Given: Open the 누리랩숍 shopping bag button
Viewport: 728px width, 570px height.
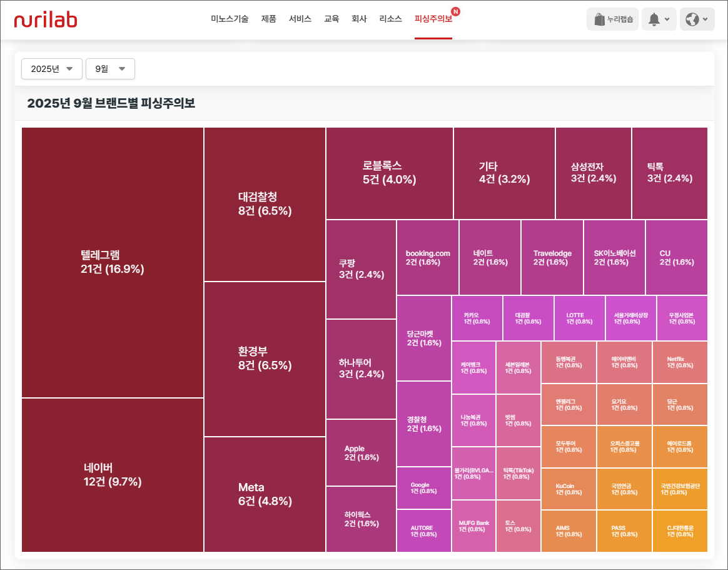Looking at the screenshot, I should pos(612,19).
